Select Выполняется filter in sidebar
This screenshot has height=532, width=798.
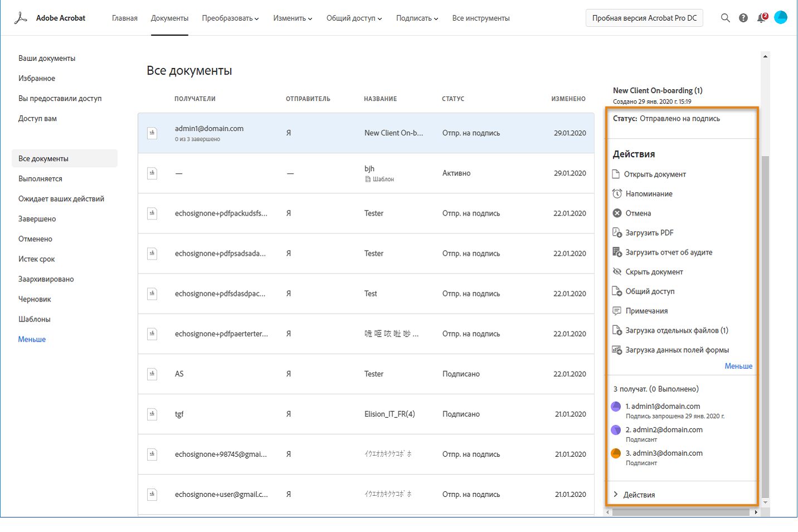40,179
